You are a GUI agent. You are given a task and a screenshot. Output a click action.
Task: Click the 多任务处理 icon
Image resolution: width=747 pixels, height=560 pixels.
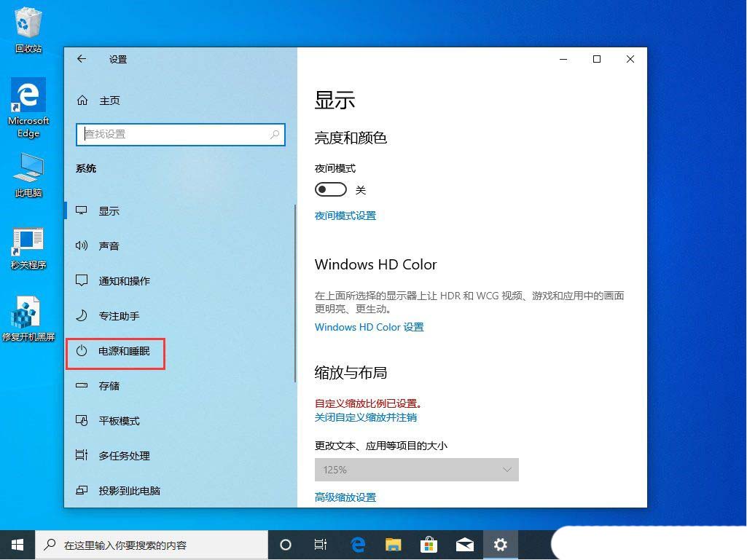pos(82,455)
